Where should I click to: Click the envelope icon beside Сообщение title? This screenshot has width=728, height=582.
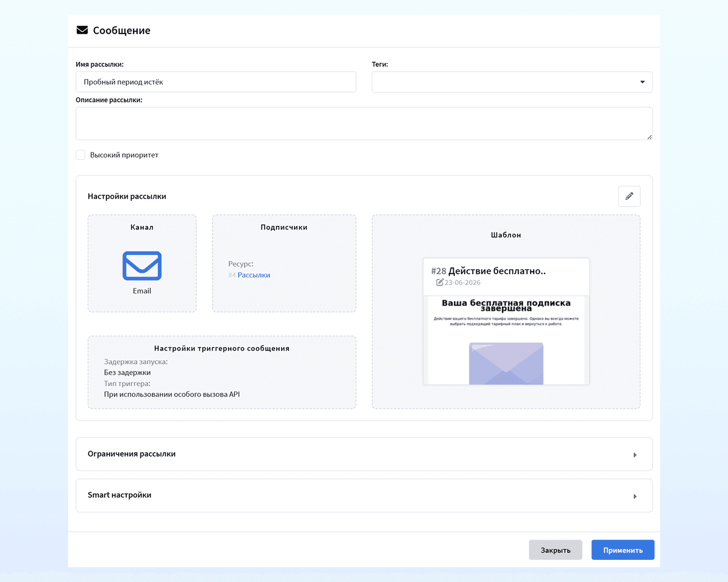click(82, 30)
